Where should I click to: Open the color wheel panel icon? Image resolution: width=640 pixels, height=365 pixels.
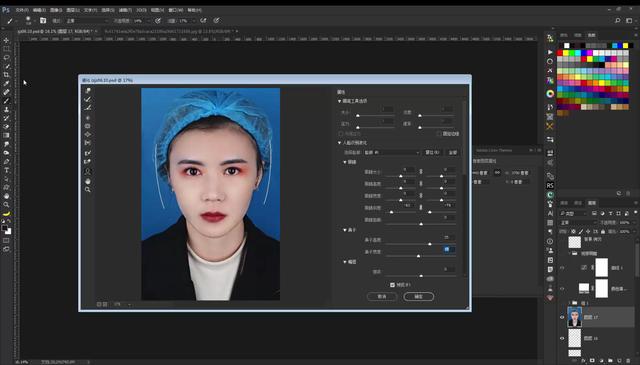click(x=550, y=93)
